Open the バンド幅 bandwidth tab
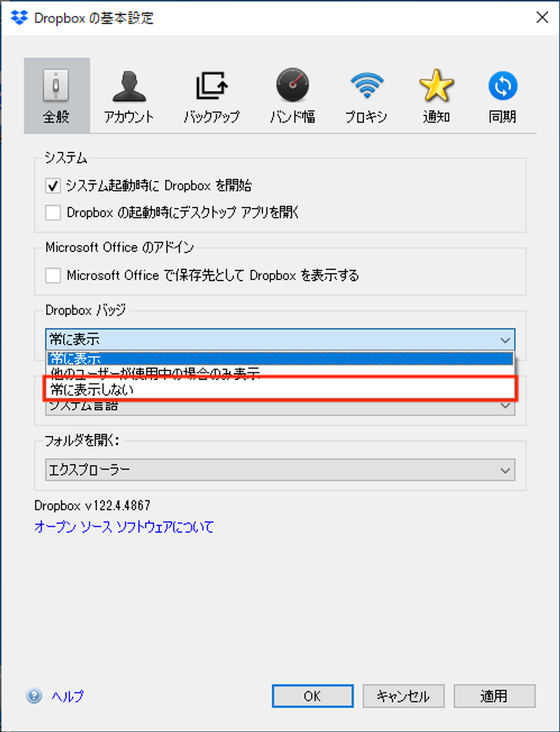 coord(293,95)
